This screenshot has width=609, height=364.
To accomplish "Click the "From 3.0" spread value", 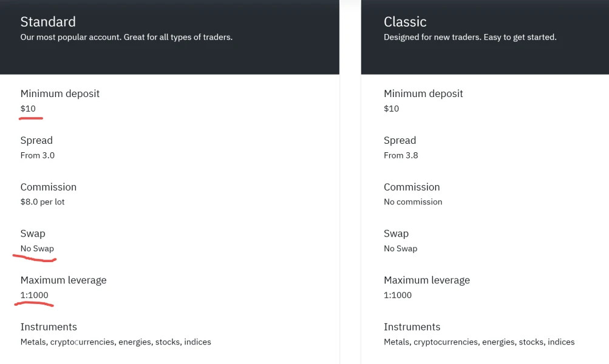I will [38, 155].
